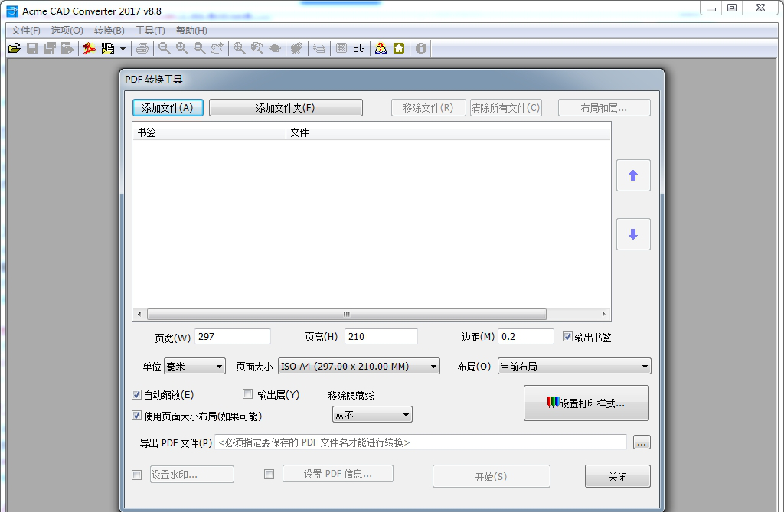Open the 转换(B) menu
This screenshot has height=532, width=784.
pos(109,31)
